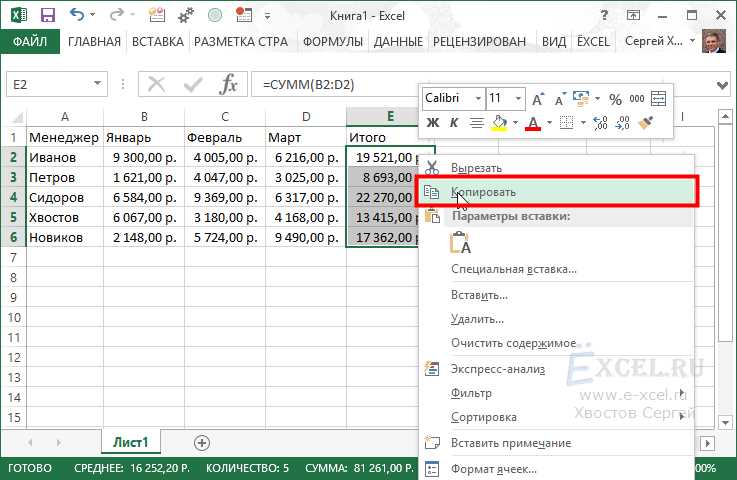The image size is (737, 480).
Task: Click increase font size icon in mini toolbar
Action: click(537, 99)
